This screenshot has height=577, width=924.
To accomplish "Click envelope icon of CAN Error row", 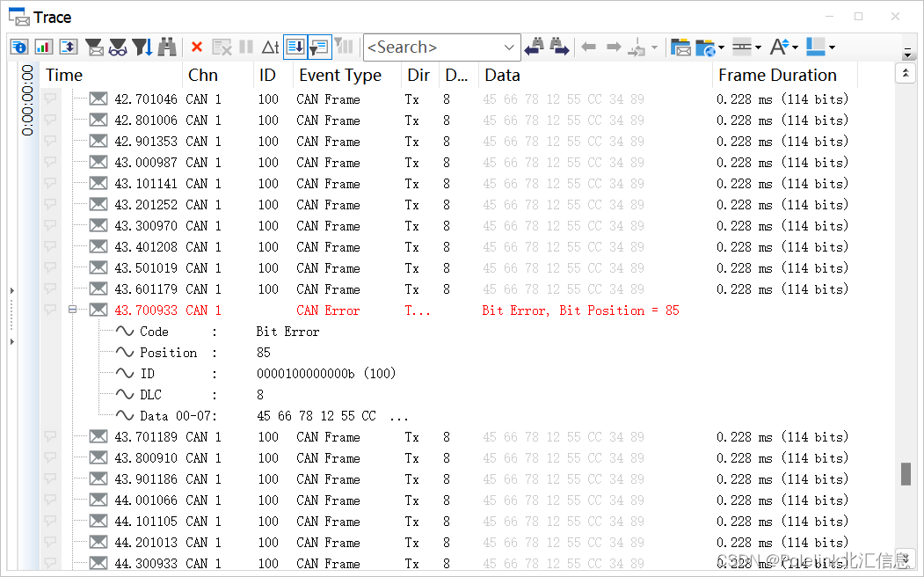I will (98, 310).
